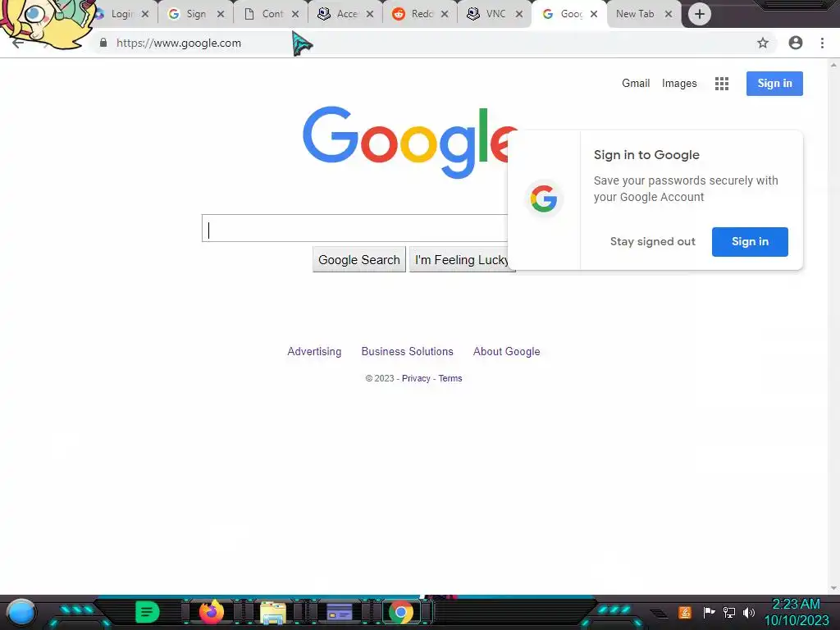Viewport: 840px width, 630px height.
Task: Open a new tab with the plus button
Action: pos(699,14)
